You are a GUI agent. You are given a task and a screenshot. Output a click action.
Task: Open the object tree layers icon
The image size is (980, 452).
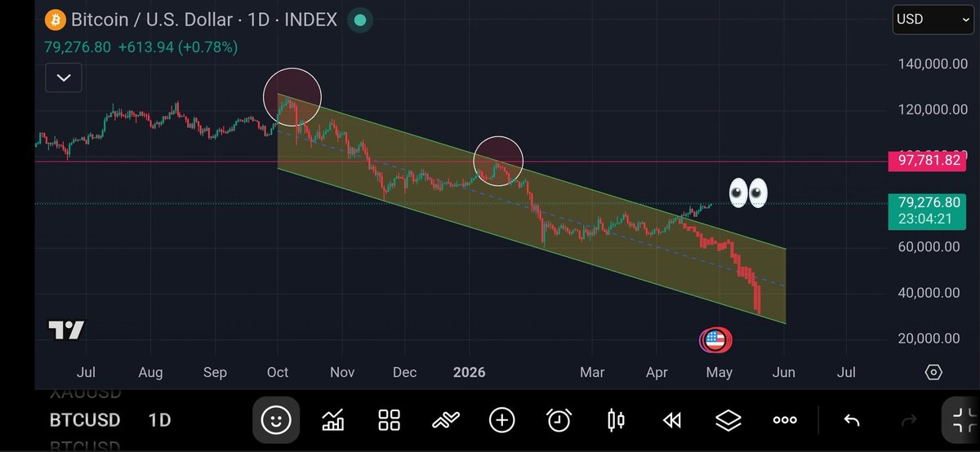(x=728, y=420)
